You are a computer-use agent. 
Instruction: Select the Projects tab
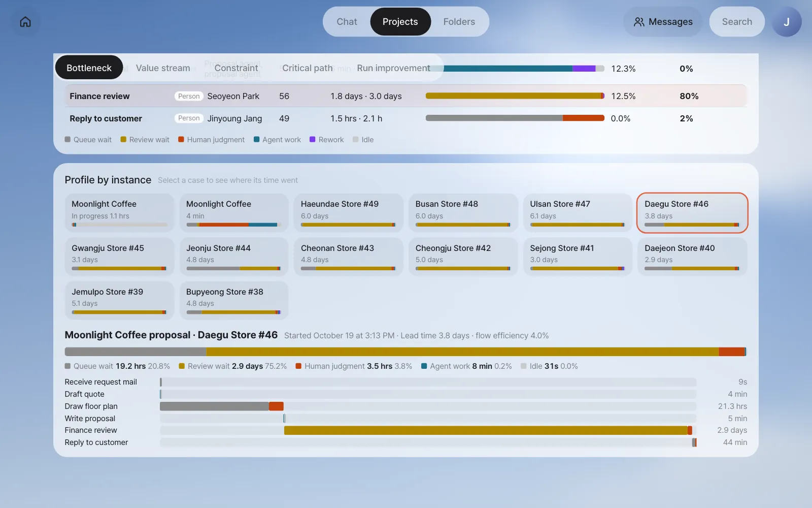pos(400,22)
